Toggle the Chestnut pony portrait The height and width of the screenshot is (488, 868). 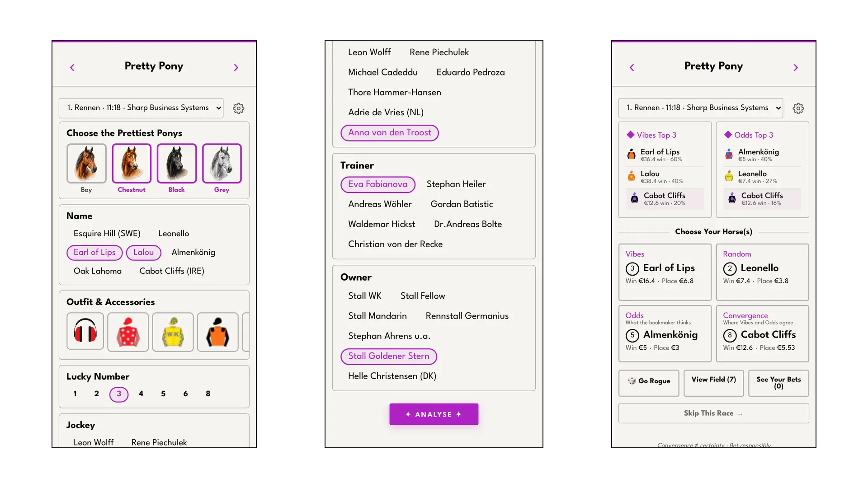pyautogui.click(x=132, y=163)
